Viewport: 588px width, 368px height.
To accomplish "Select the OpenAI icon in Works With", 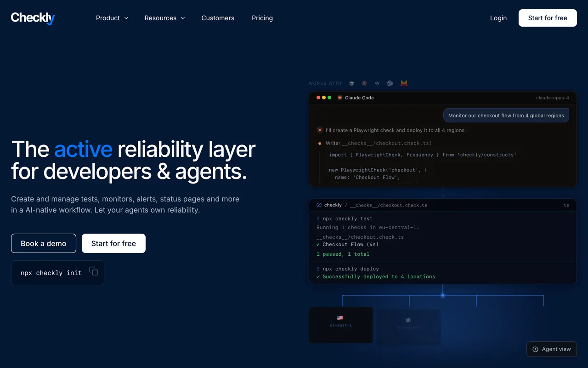I will coord(390,83).
